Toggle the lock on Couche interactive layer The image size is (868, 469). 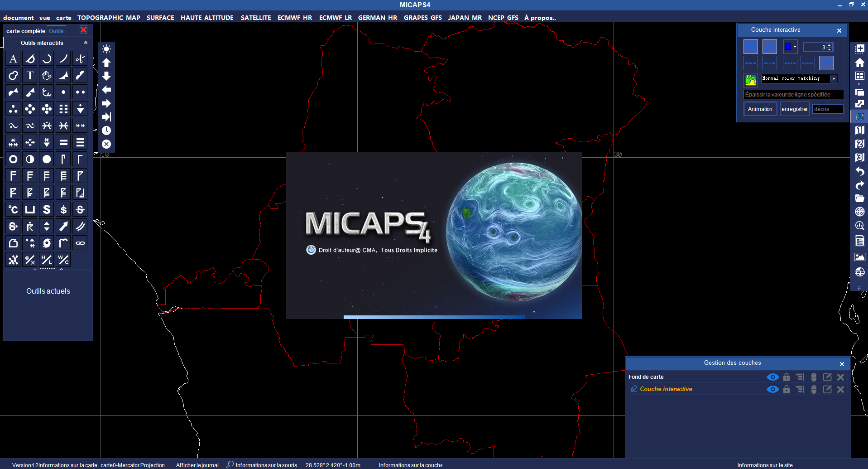click(x=786, y=389)
